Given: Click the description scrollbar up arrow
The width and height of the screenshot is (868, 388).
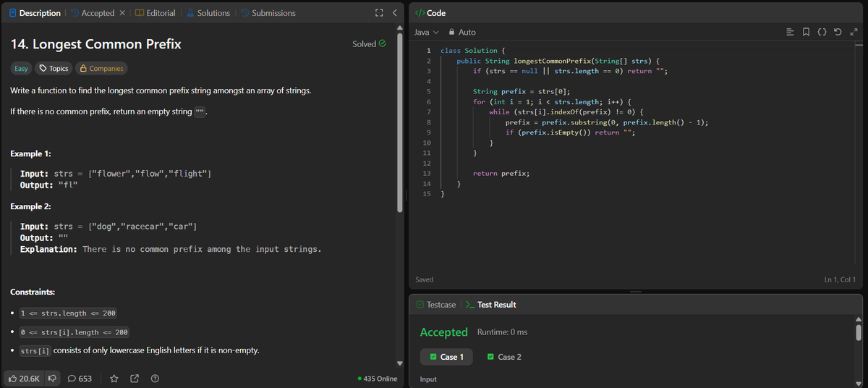Looking at the screenshot, I should pyautogui.click(x=401, y=28).
